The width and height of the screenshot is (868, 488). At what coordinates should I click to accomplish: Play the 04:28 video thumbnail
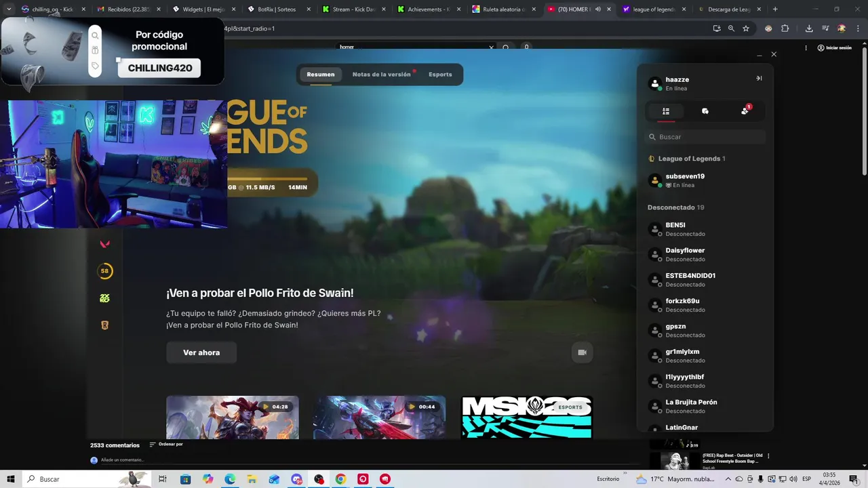click(233, 418)
